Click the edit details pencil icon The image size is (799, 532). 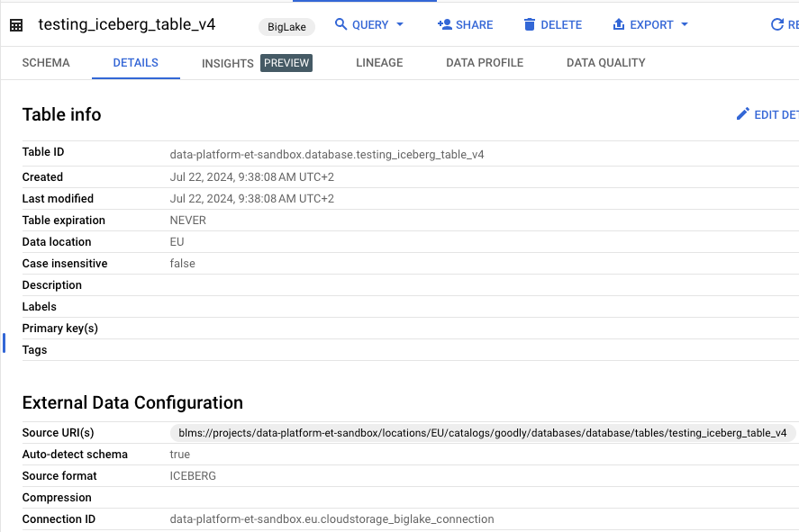tap(743, 114)
